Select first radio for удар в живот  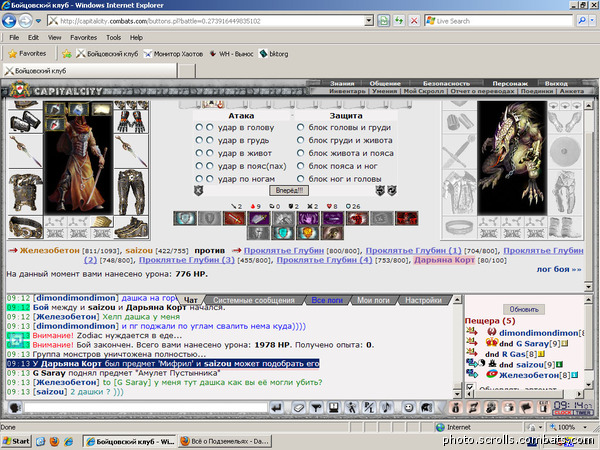coord(199,153)
